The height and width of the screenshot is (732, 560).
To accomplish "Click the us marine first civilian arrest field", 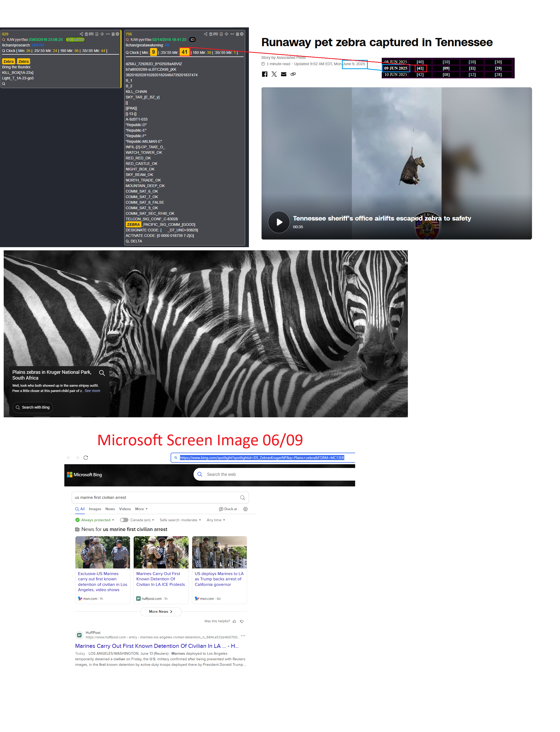I will pos(160,497).
